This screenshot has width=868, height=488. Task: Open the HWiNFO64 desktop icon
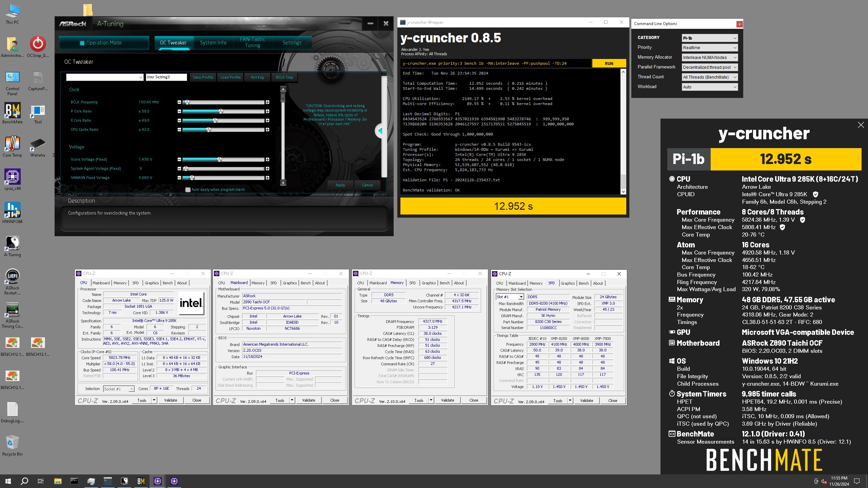[x=13, y=213]
